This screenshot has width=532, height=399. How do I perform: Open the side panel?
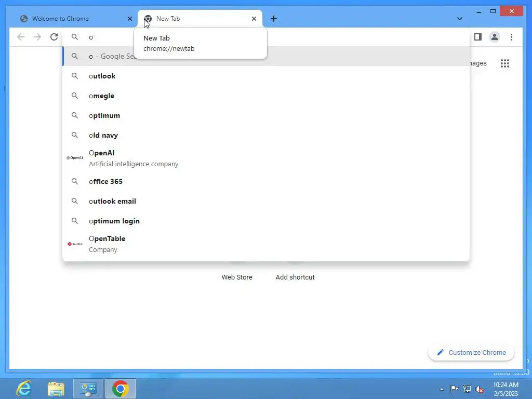click(x=478, y=37)
